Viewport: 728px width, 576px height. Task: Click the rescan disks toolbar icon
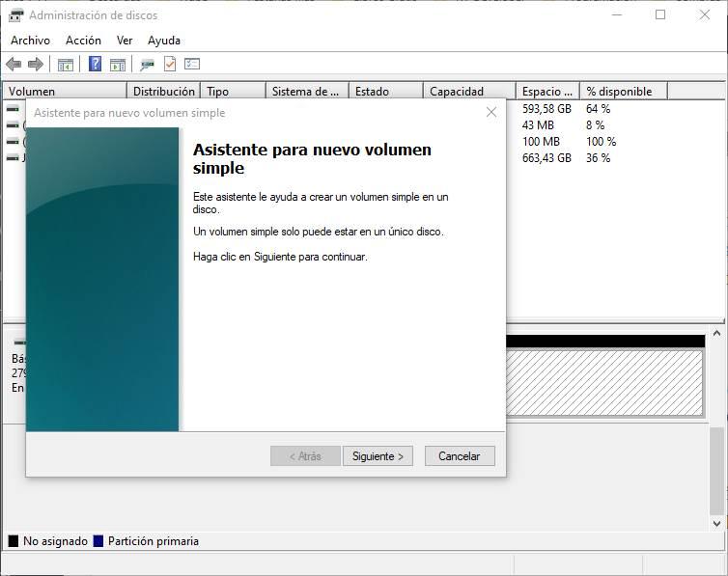click(x=147, y=65)
